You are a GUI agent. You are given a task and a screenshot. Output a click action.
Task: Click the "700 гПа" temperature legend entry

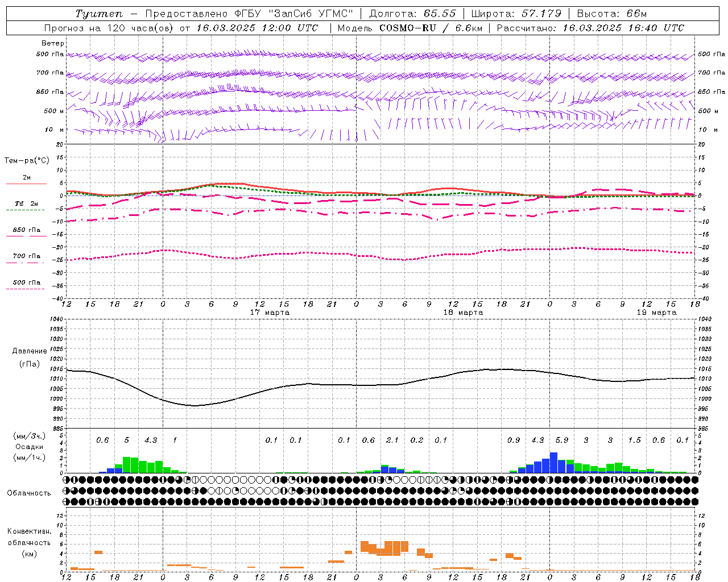click(x=26, y=256)
